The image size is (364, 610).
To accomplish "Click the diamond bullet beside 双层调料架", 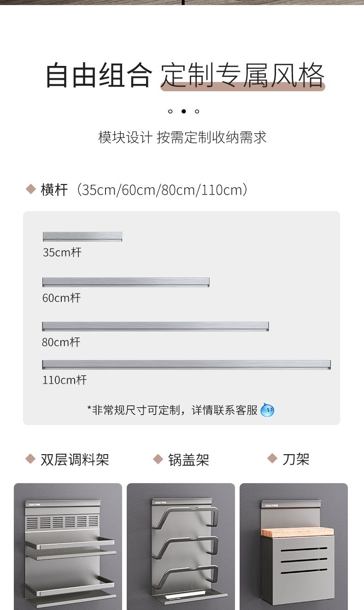I will (30, 459).
